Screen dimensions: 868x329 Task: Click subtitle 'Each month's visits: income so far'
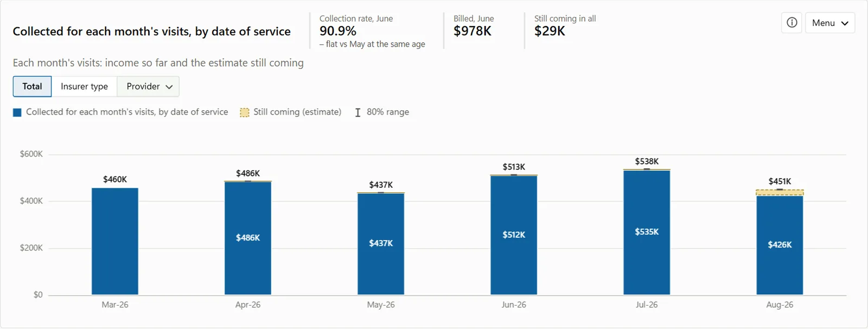158,63
